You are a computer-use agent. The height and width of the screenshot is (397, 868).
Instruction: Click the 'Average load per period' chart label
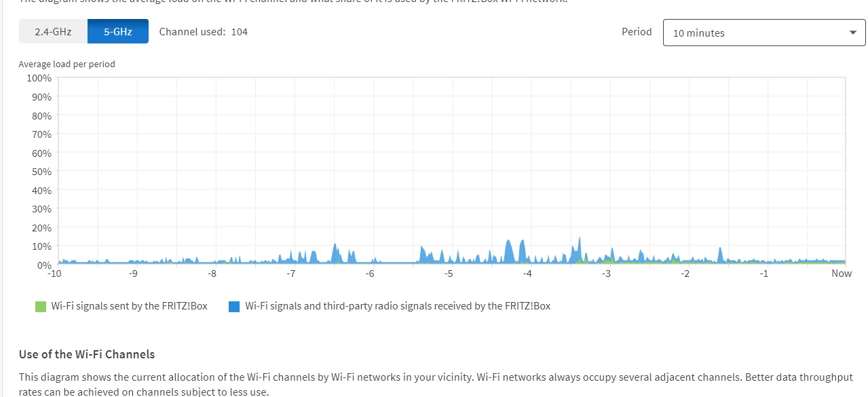click(67, 64)
